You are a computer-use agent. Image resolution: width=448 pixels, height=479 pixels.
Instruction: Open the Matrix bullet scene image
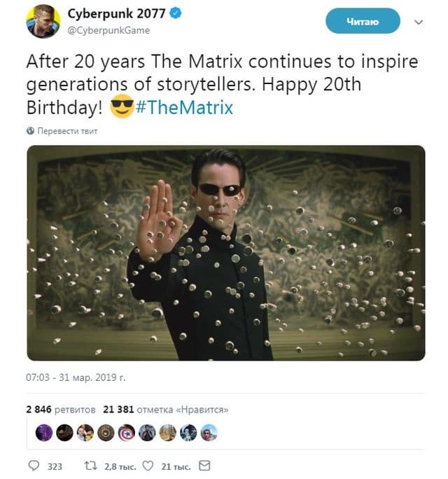[225, 253]
